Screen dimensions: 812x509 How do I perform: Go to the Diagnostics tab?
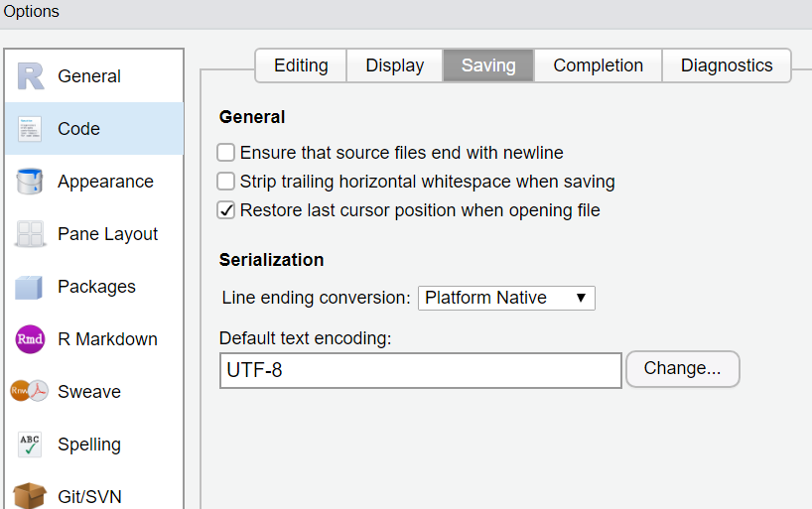pyautogui.click(x=727, y=65)
